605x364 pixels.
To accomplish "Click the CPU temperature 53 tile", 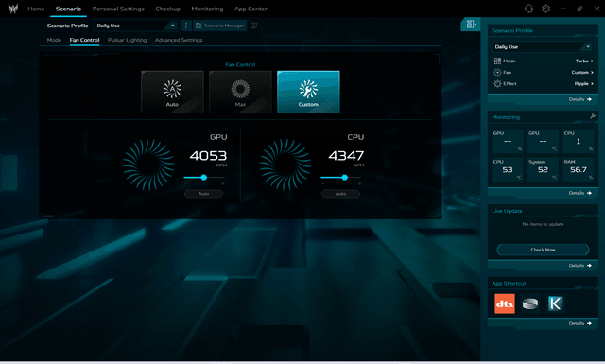I will coord(508,169).
